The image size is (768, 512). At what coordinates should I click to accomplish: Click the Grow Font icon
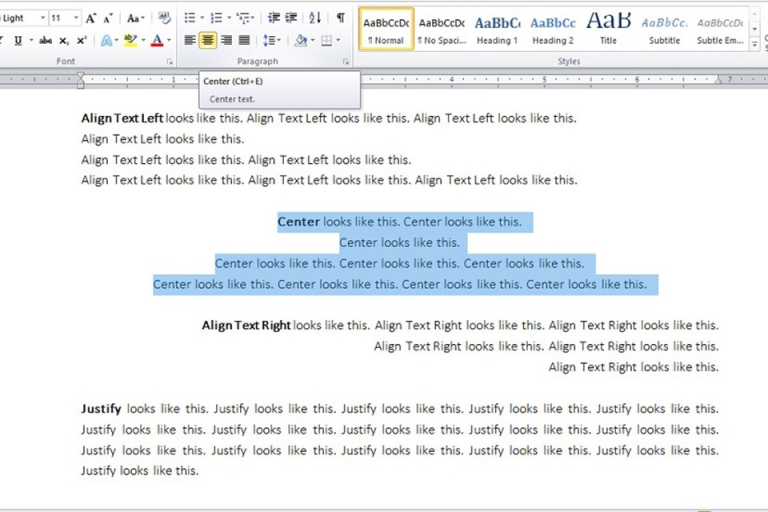91,19
